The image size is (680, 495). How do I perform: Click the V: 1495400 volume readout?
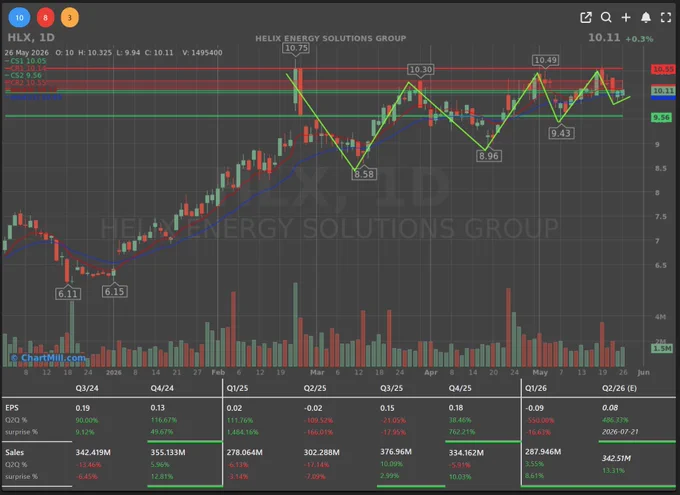pyautogui.click(x=202, y=52)
